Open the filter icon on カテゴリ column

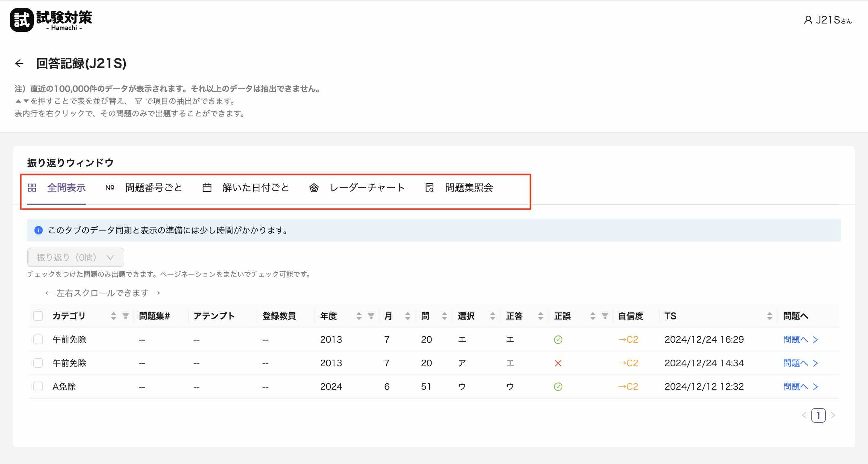(x=125, y=316)
